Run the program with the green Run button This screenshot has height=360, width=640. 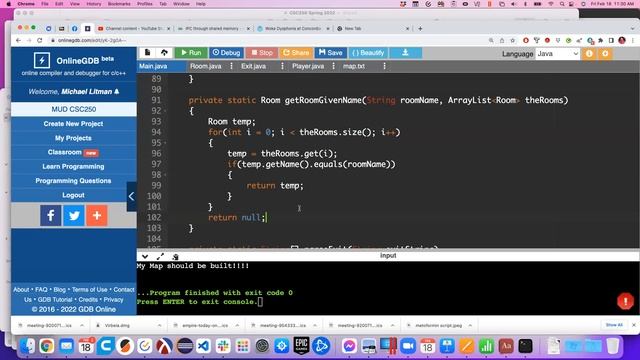(191, 53)
